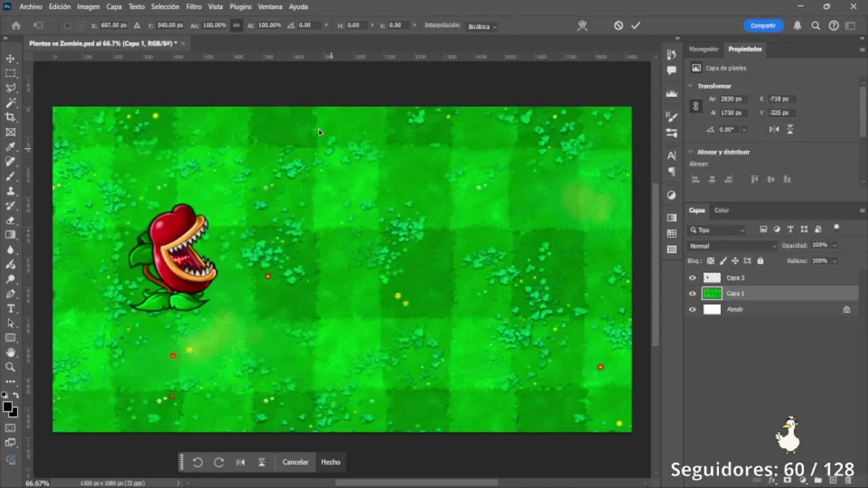
Task: Switch to the Color tab
Action: tap(722, 210)
